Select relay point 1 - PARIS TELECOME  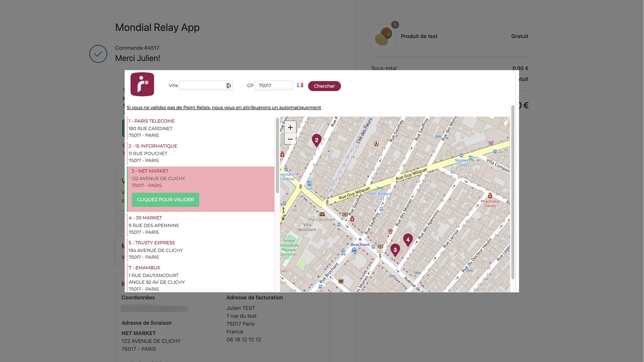point(152,121)
